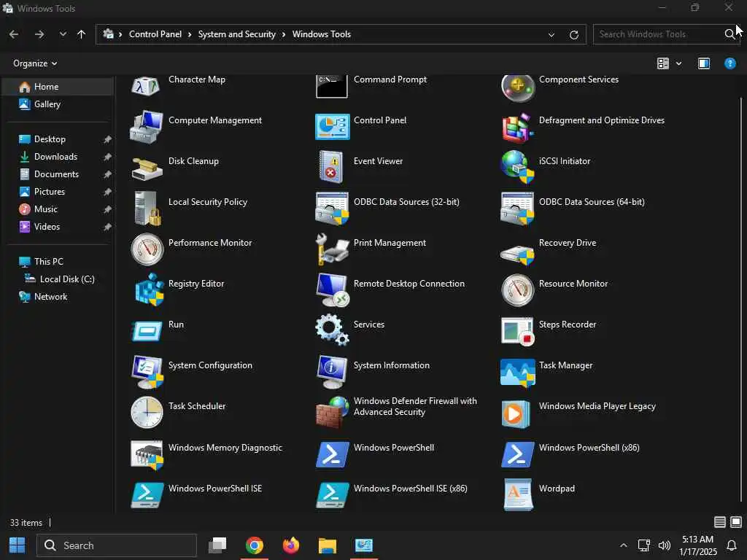
Task: Select the Task Manager icon
Action: click(517, 373)
